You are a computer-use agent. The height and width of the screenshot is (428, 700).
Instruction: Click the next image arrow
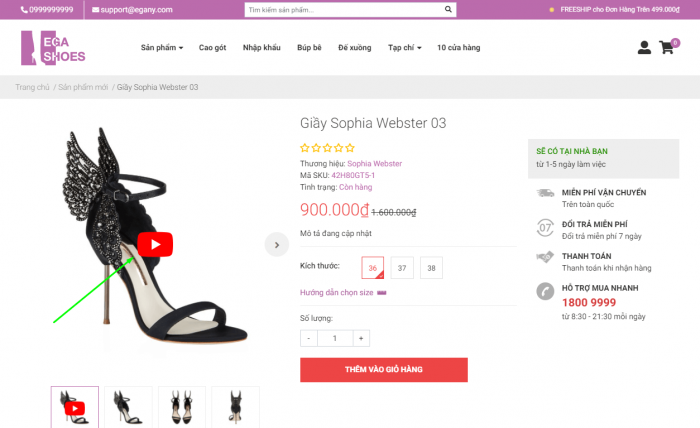[x=276, y=244]
